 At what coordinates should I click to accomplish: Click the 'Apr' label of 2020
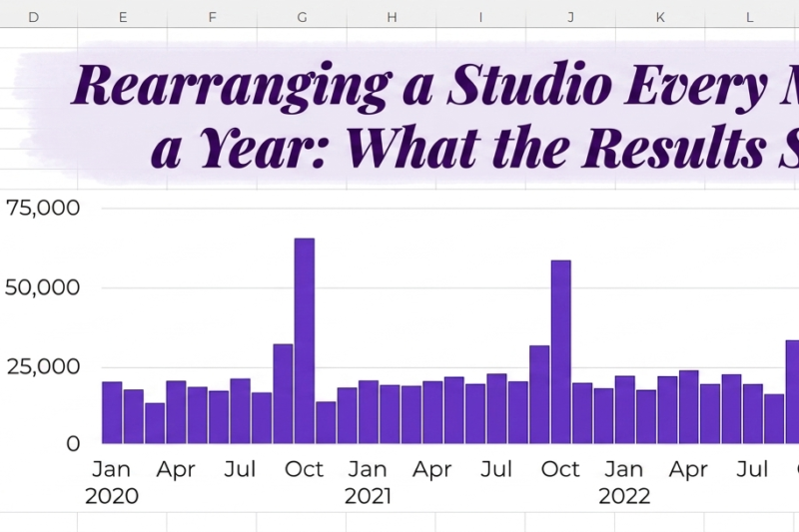tap(176, 469)
